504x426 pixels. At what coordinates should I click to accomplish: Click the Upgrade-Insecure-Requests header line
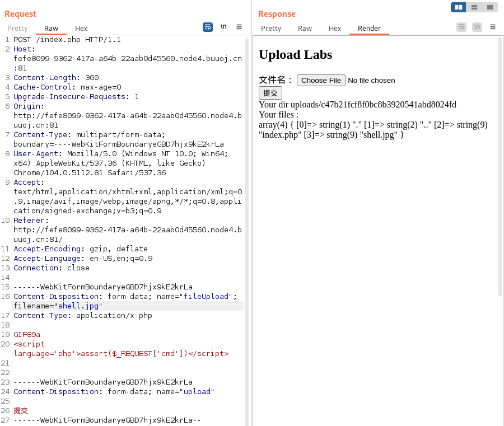click(x=76, y=96)
